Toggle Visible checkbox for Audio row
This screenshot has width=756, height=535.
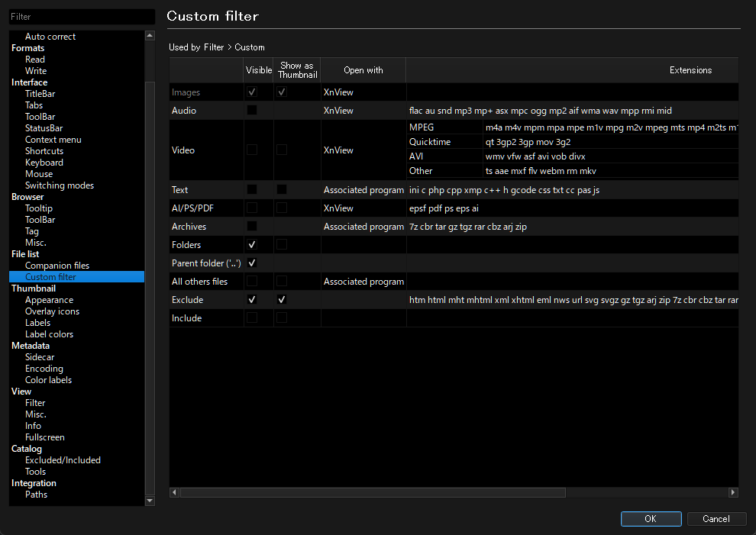(x=252, y=111)
